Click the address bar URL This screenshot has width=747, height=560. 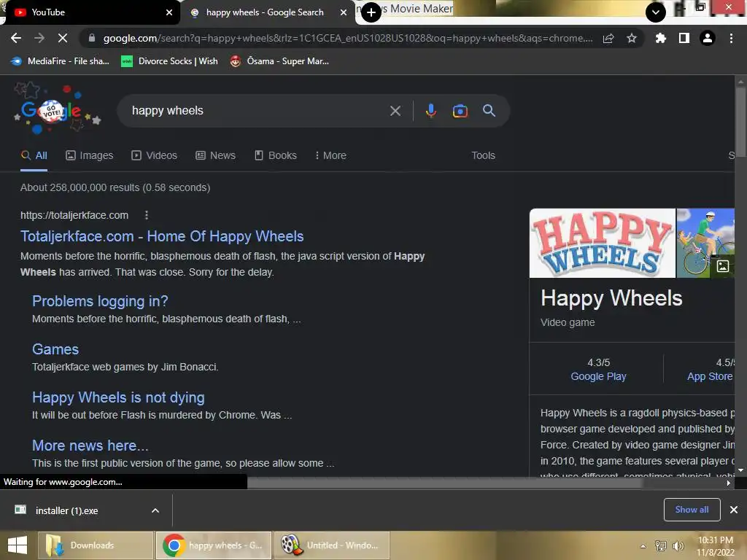click(x=348, y=39)
